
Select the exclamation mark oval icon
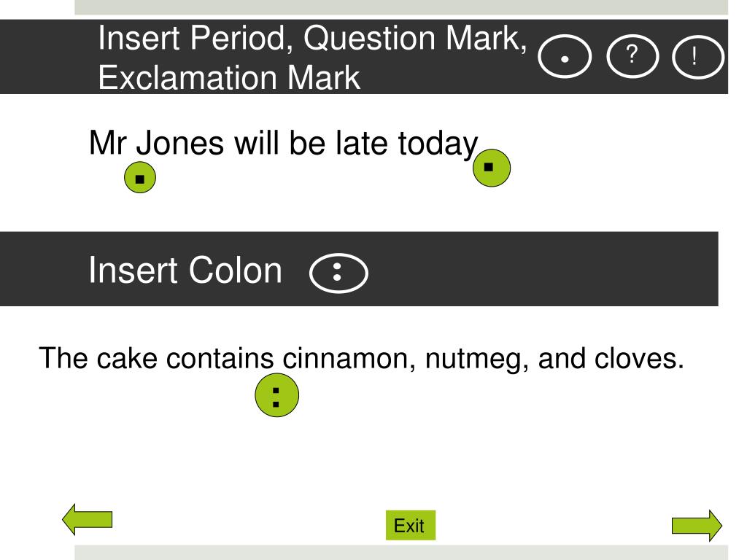(x=698, y=57)
